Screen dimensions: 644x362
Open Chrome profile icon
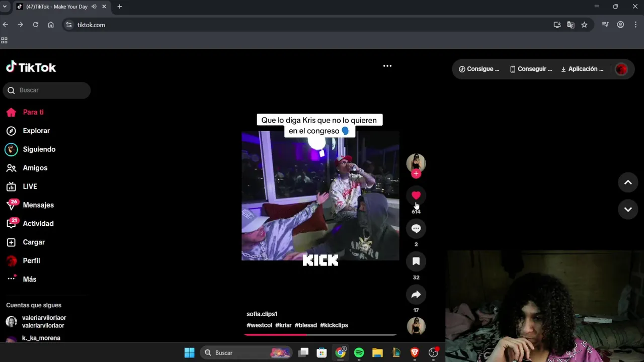pyautogui.click(x=620, y=25)
